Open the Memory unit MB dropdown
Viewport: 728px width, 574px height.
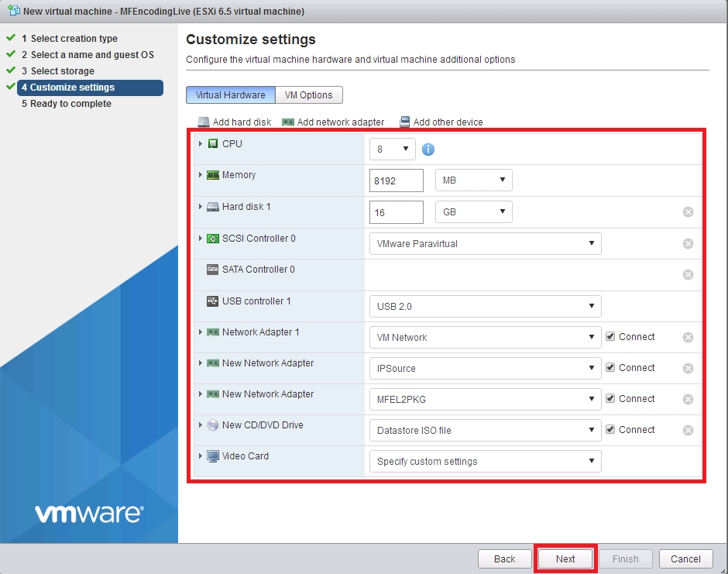[x=473, y=180]
